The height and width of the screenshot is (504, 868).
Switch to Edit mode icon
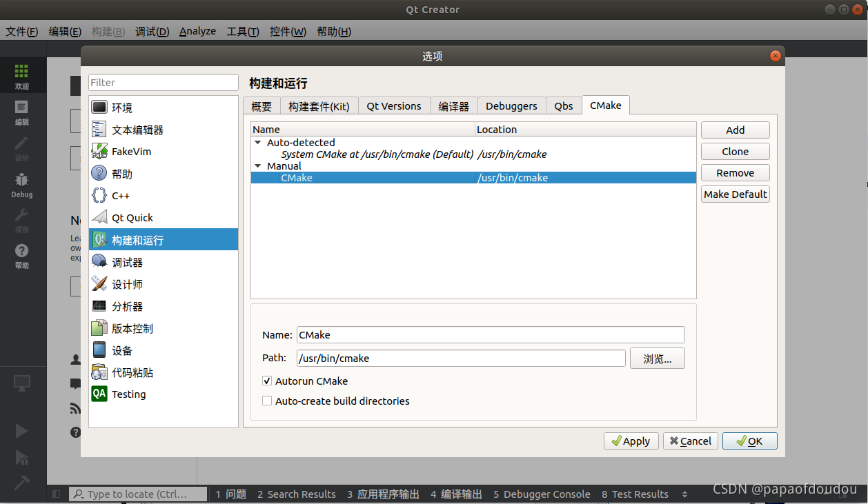(x=21, y=107)
